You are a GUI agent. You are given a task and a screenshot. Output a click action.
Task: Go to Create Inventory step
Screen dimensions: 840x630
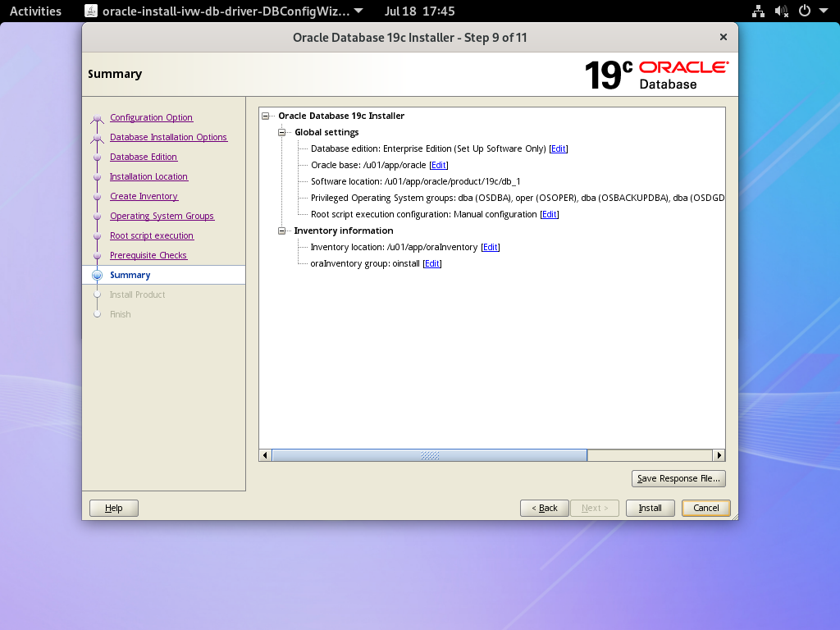pyautogui.click(x=144, y=197)
